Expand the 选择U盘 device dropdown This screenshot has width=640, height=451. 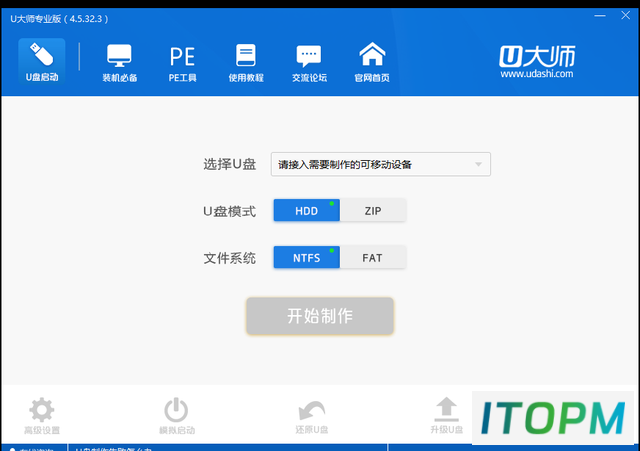[x=380, y=164]
